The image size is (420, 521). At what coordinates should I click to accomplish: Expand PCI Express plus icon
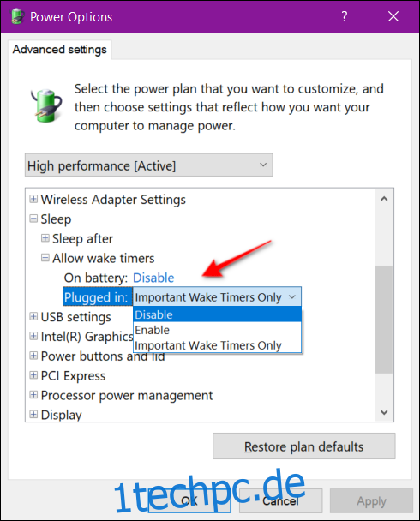pos(33,375)
